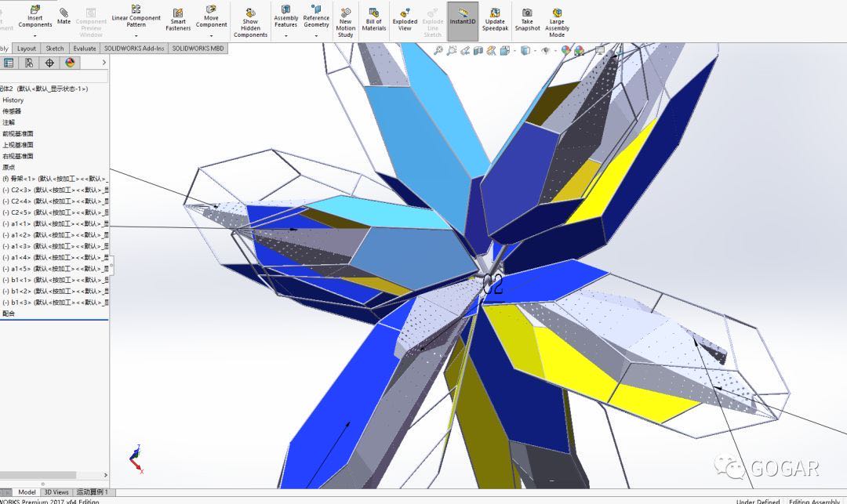Click the tree horizontal scrollbar right arrow

click(105, 475)
